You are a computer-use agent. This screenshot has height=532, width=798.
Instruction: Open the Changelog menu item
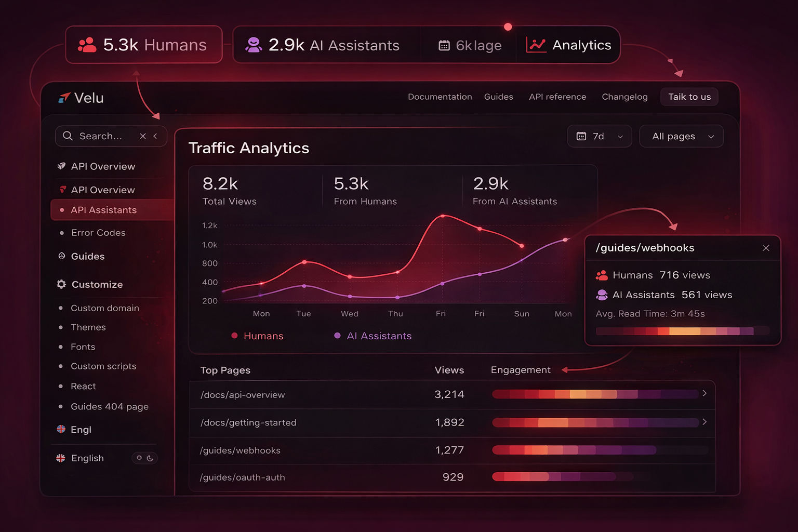tap(624, 97)
